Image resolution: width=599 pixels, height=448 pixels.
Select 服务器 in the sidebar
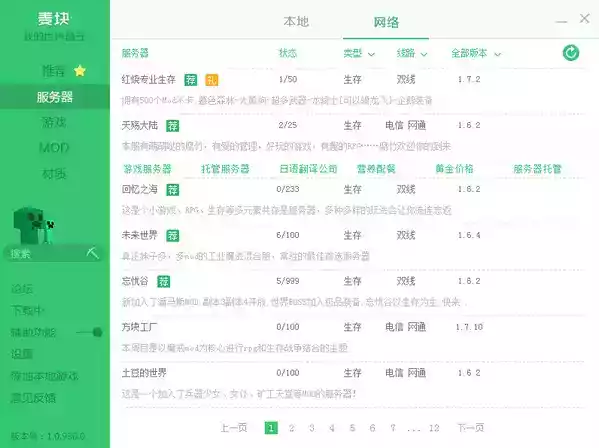[x=55, y=97]
